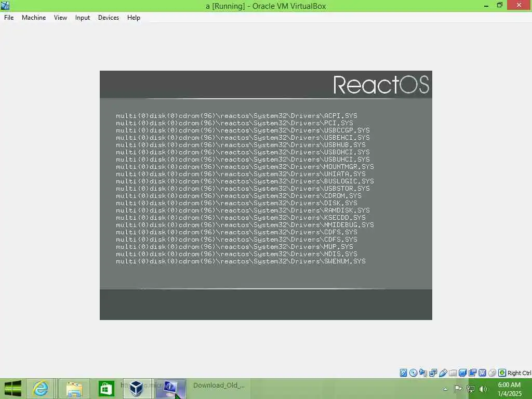Image resolution: width=532 pixels, height=399 pixels.
Task: Open the View menu
Action: pos(60,18)
